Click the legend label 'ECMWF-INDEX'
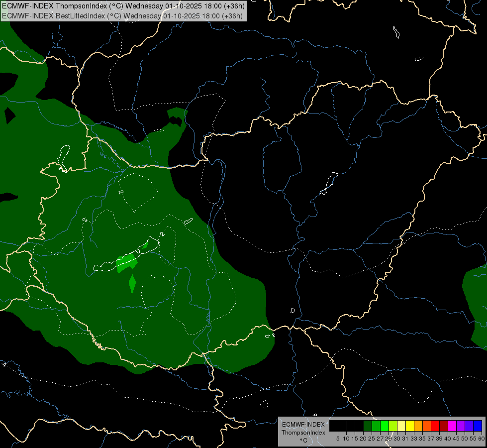Image resolution: width=487 pixels, height=448 pixels. 303,425
